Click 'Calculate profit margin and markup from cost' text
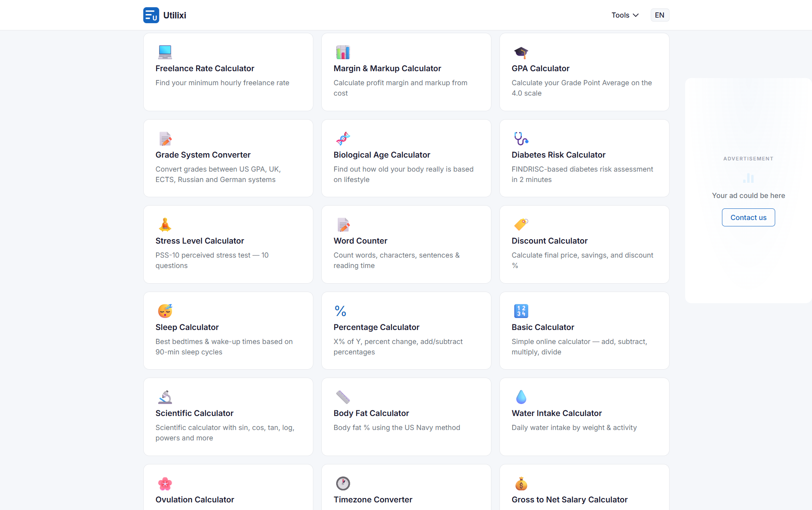The height and width of the screenshot is (510, 812). (400, 88)
